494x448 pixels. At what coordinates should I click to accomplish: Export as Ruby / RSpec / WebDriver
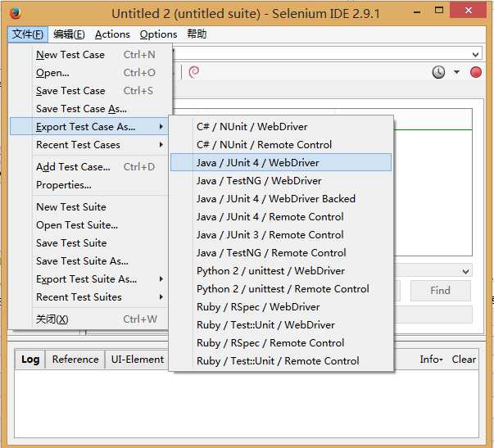click(281, 307)
